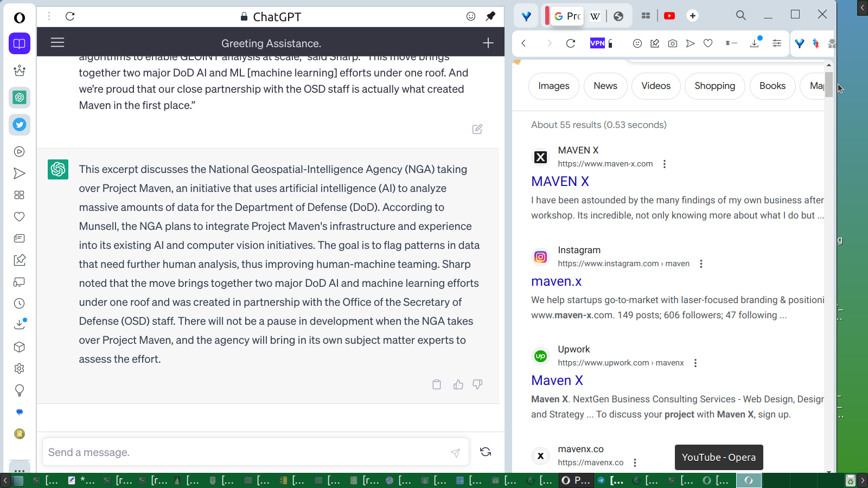Give the ChatGPT response a thumbs up
868x488 pixels.
click(458, 384)
